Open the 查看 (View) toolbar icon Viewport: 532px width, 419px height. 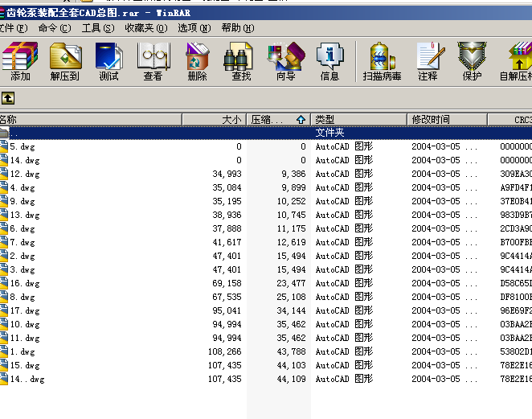(x=153, y=61)
